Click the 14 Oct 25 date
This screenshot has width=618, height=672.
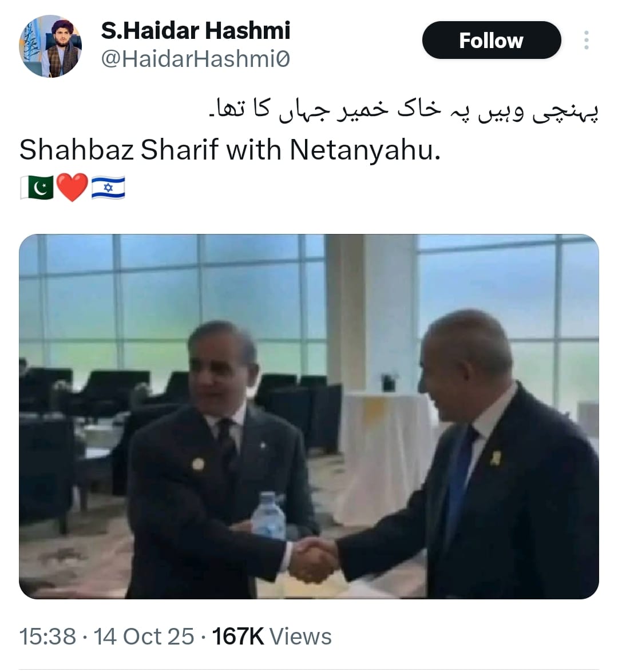tap(144, 637)
